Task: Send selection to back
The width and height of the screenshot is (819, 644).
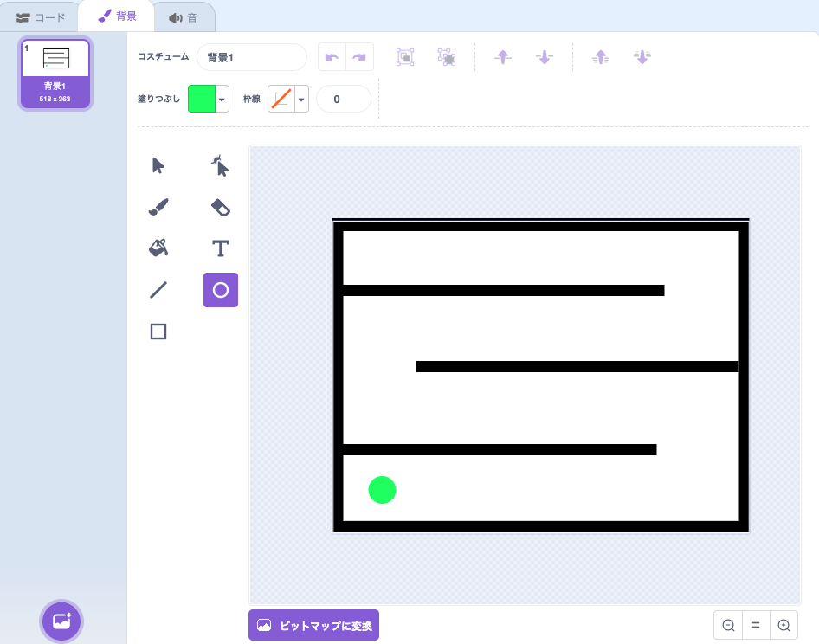Action: click(x=642, y=57)
